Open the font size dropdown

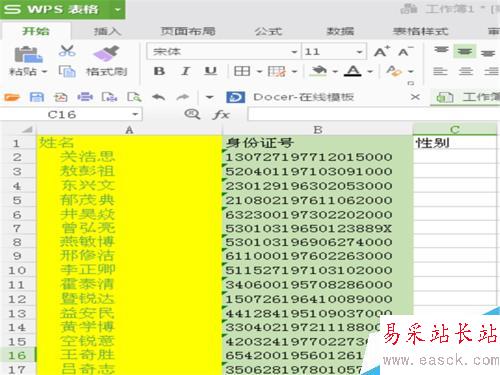point(359,52)
